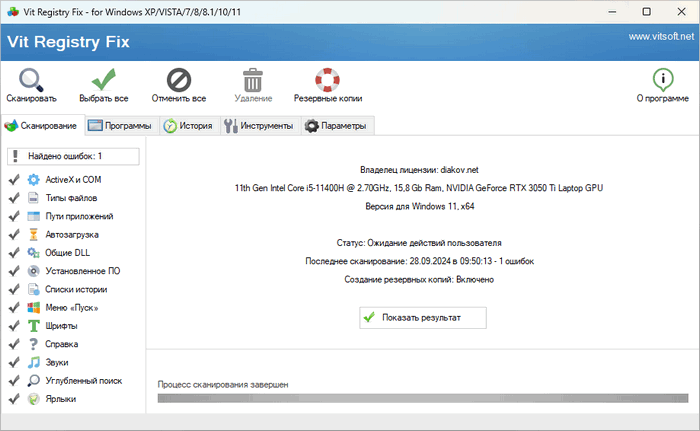Screen dimensions: 700x431
Task: Disable the Установленное ПО checkmark
Action: (14, 271)
